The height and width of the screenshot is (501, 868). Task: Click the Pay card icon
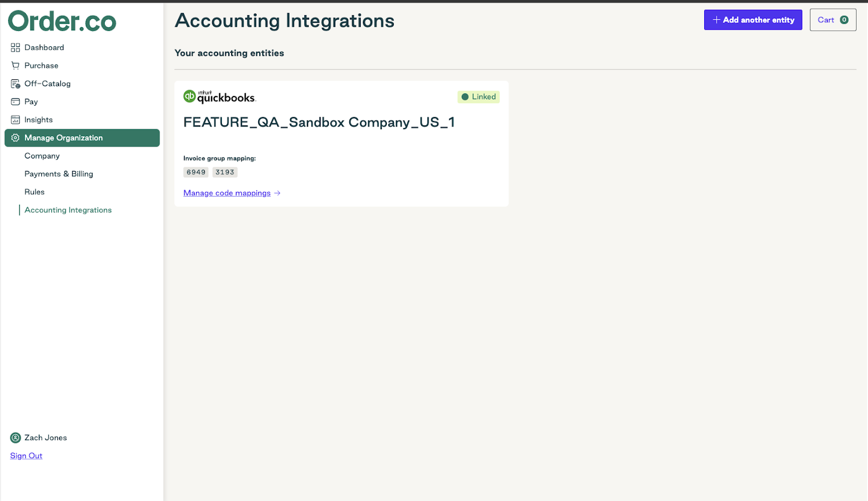[x=15, y=102]
